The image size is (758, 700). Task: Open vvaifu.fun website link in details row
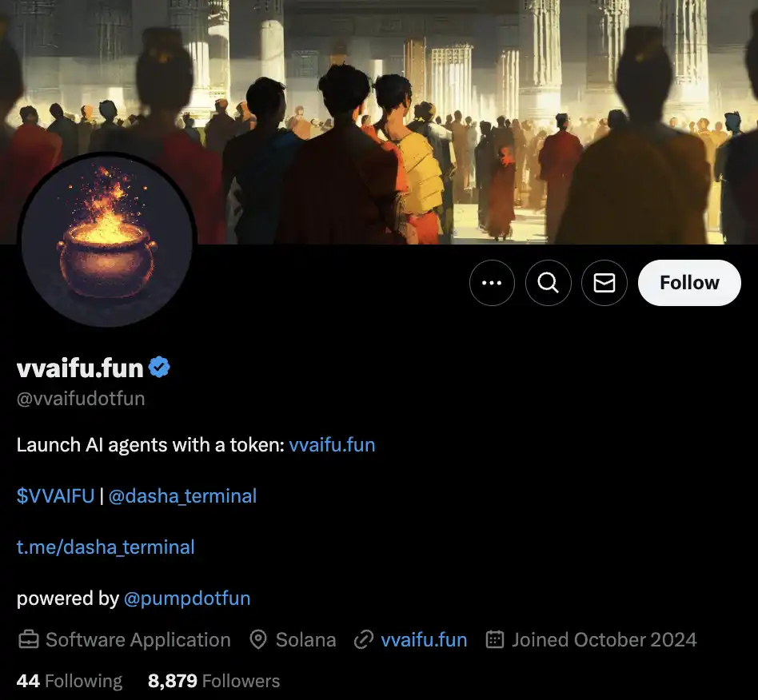[424, 639]
